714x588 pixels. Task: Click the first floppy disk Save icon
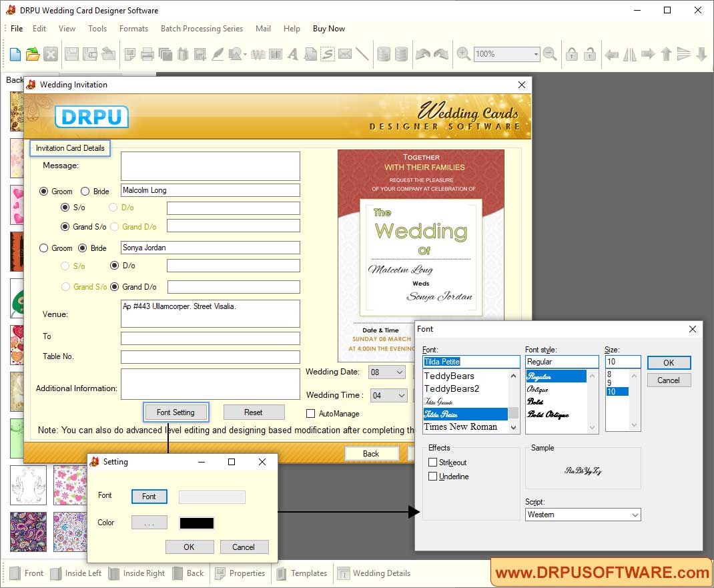71,54
